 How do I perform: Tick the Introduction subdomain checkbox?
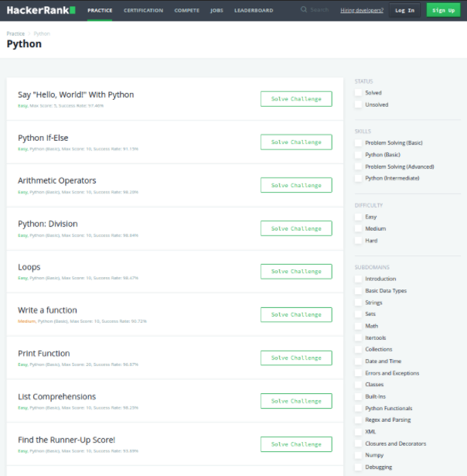359,279
